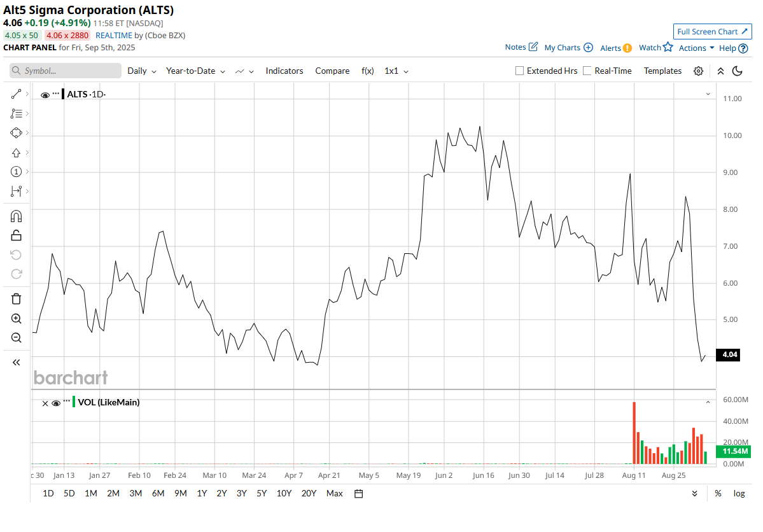Image resolution: width=763 pixels, height=532 pixels.
Task: Click the undo arrow icon
Action: (16, 255)
